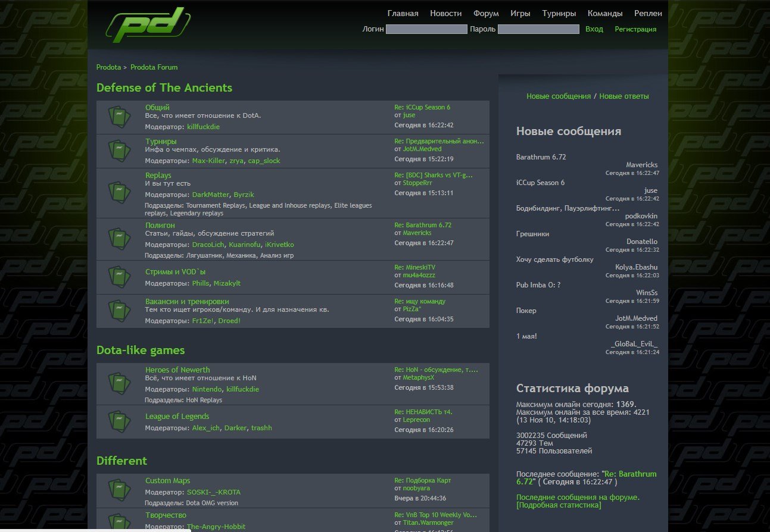The image size is (770, 532).
Task: Open the Replays board title
Action: point(158,176)
